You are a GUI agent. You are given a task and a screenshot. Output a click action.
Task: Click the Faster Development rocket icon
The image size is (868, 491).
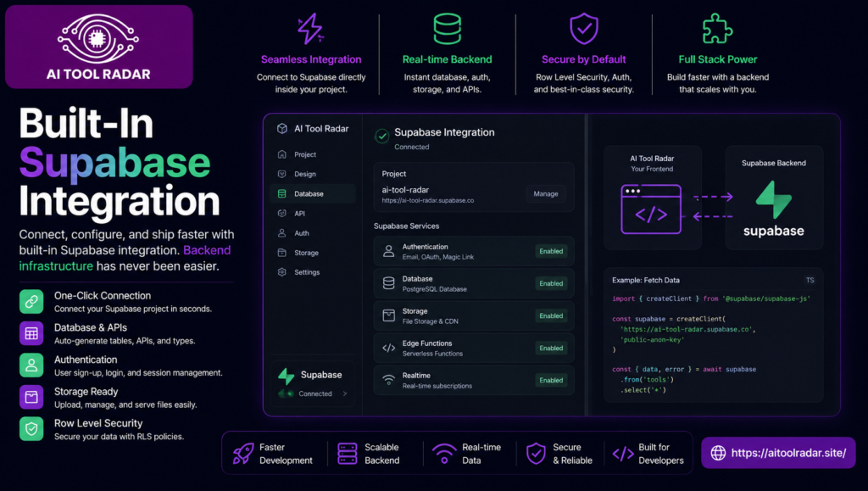click(243, 454)
